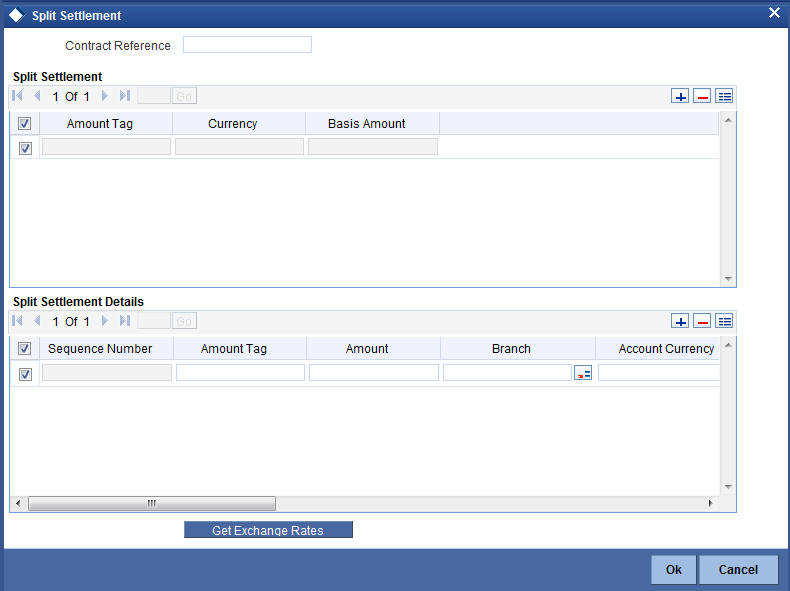The width and height of the screenshot is (790, 591).
Task: Confirm with the Ok button
Action: [x=673, y=569]
